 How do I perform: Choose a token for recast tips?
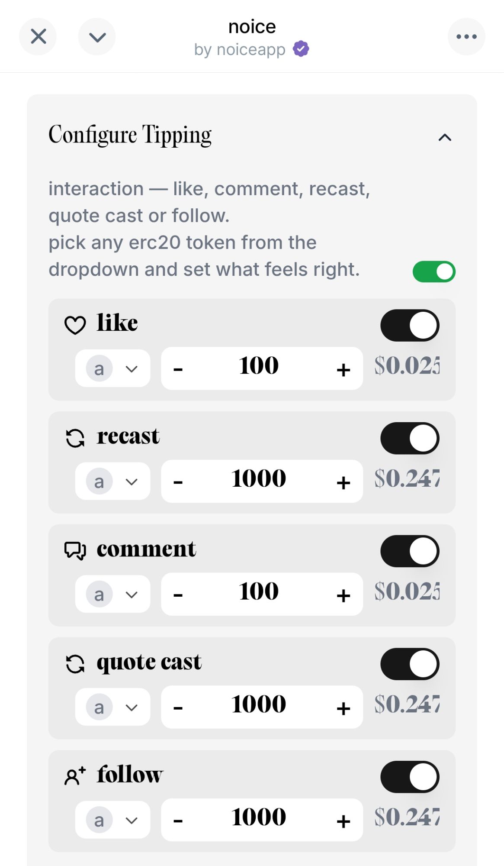click(112, 481)
